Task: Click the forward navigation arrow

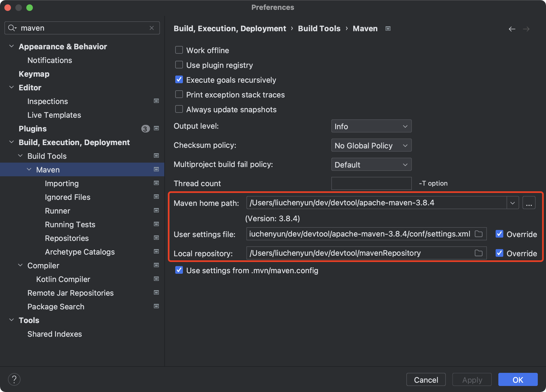Action: (526, 29)
